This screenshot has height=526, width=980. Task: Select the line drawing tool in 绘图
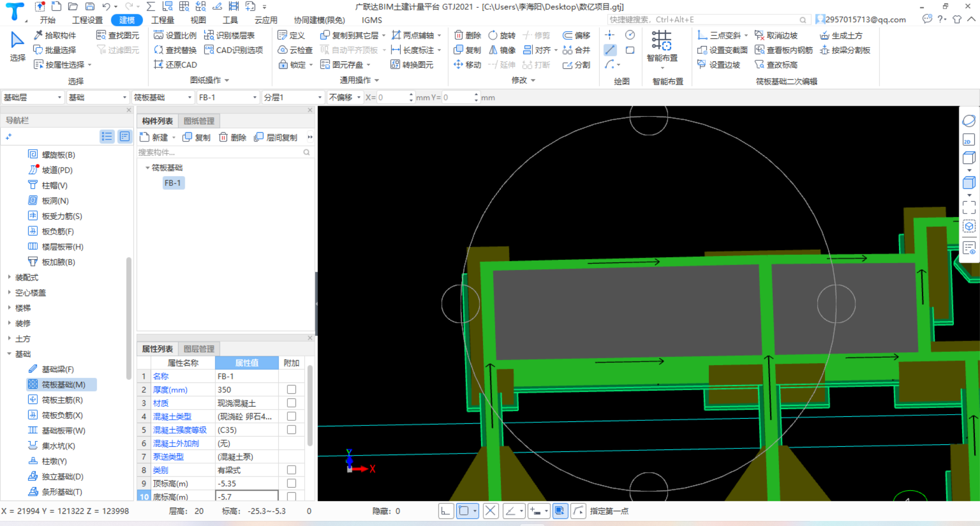[610, 50]
